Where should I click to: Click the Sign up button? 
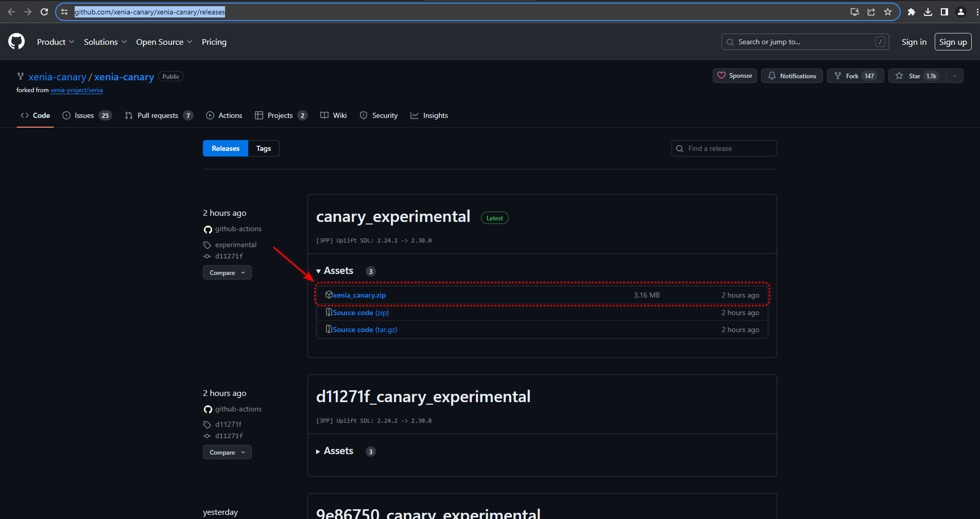pos(953,42)
